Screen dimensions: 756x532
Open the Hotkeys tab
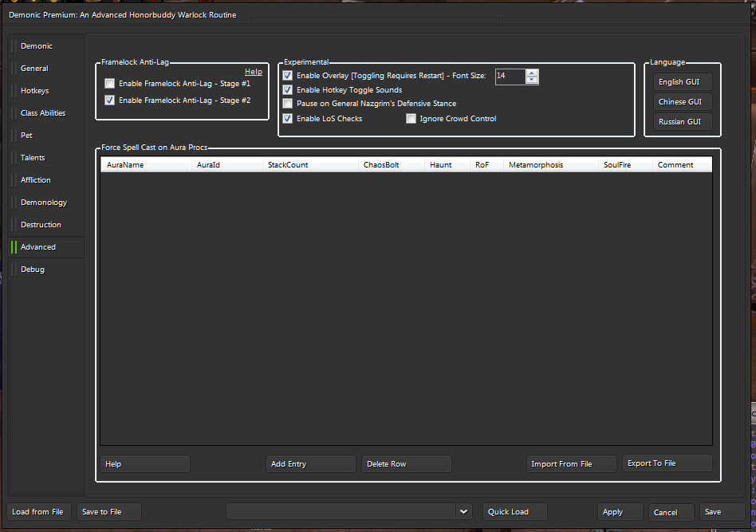click(x=45, y=91)
